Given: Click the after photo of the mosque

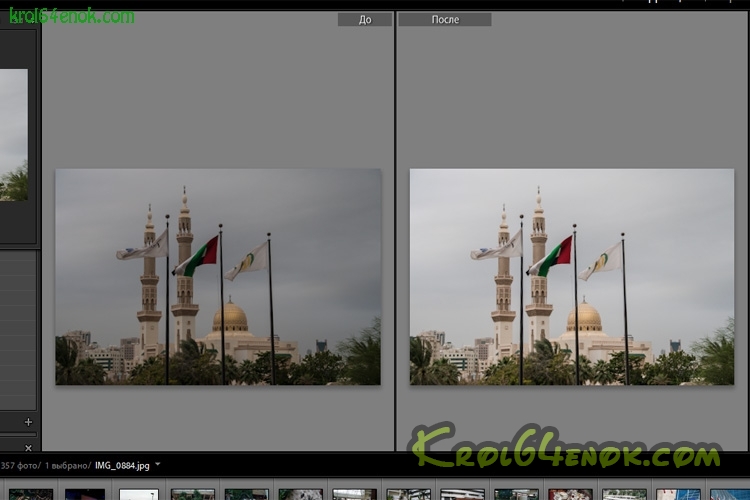Looking at the screenshot, I should coord(572,277).
